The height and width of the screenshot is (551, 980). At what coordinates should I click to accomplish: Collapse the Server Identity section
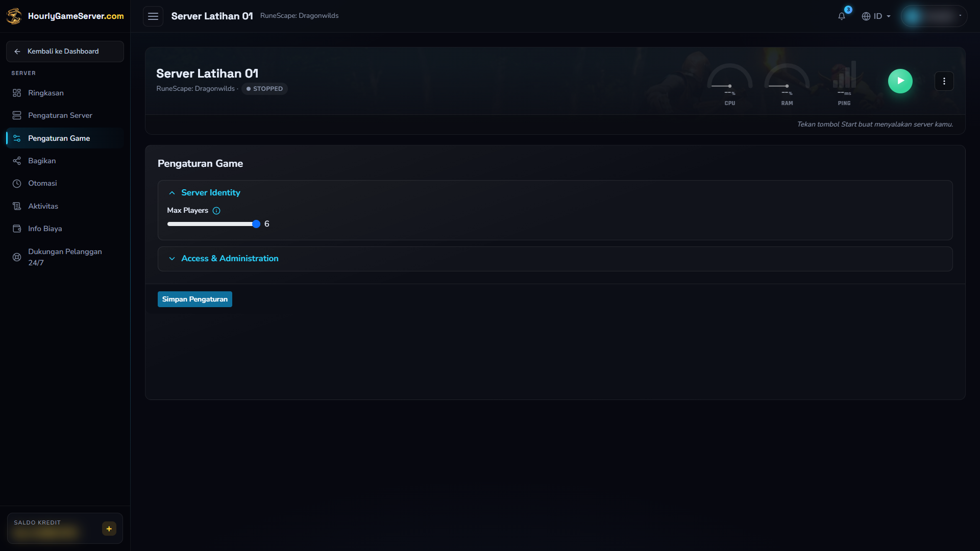click(x=204, y=193)
